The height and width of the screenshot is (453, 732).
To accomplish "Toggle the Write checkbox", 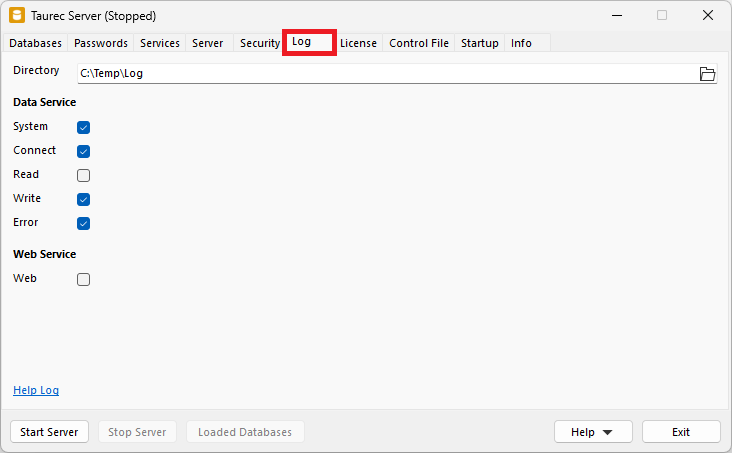I will [x=84, y=199].
